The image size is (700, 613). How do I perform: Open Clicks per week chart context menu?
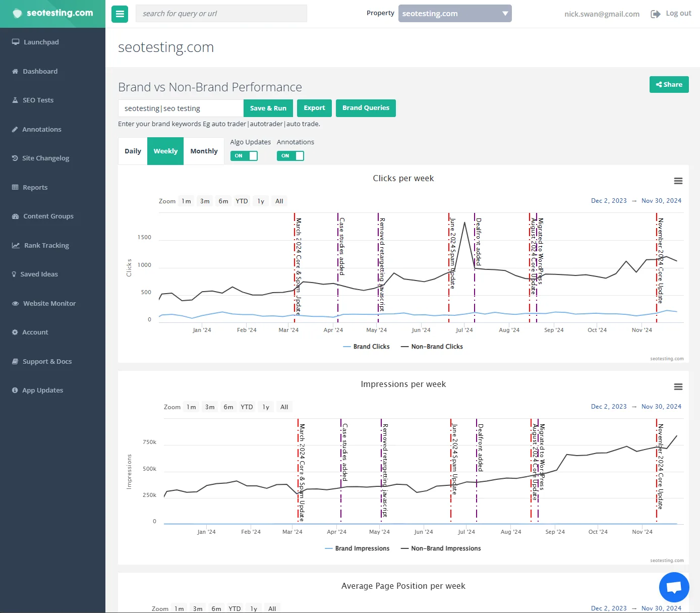678,181
